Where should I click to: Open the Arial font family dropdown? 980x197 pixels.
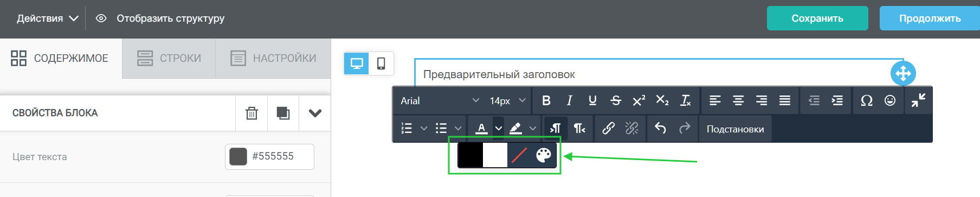point(440,100)
